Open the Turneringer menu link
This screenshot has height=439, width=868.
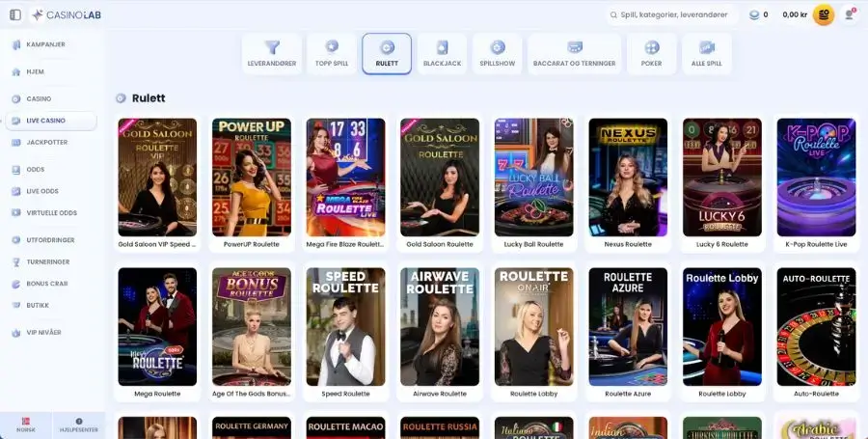48,261
